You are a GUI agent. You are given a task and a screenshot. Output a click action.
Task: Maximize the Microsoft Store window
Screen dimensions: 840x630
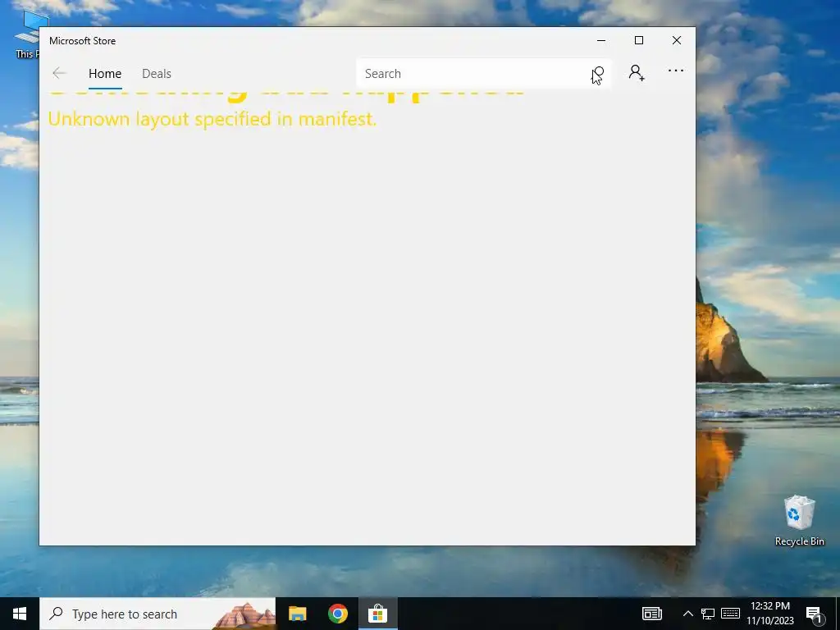(638, 41)
